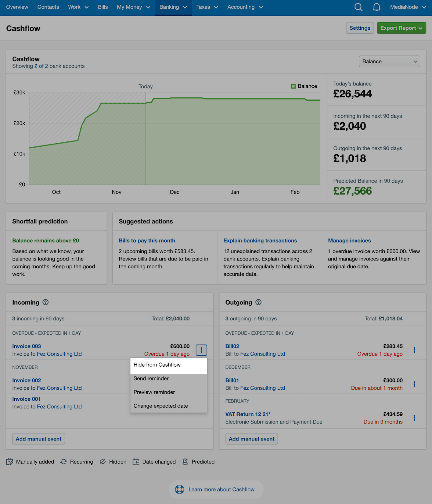The width and height of the screenshot is (432, 504).
Task: Expand the Taxes menu
Action: coord(207,7)
